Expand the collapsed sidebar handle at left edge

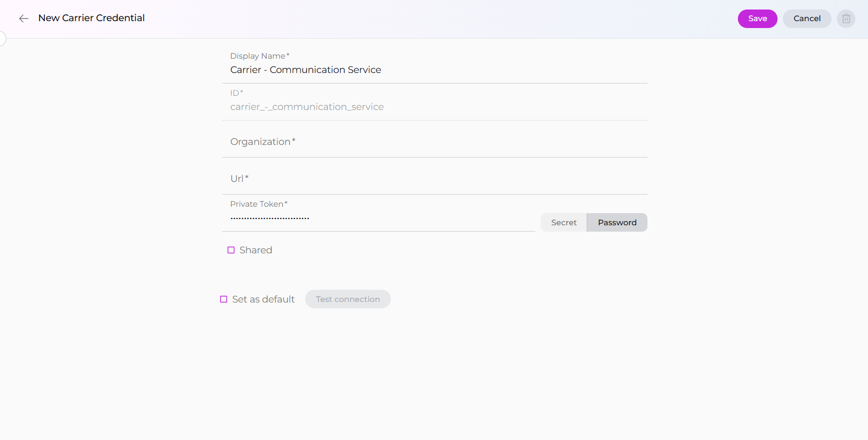(x=2, y=39)
